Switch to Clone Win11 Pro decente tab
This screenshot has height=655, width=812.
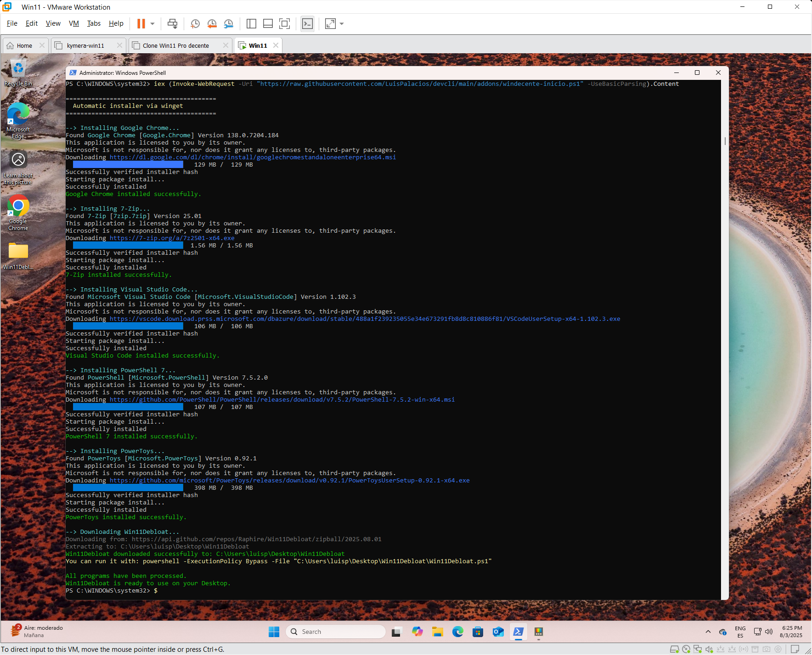coord(175,45)
